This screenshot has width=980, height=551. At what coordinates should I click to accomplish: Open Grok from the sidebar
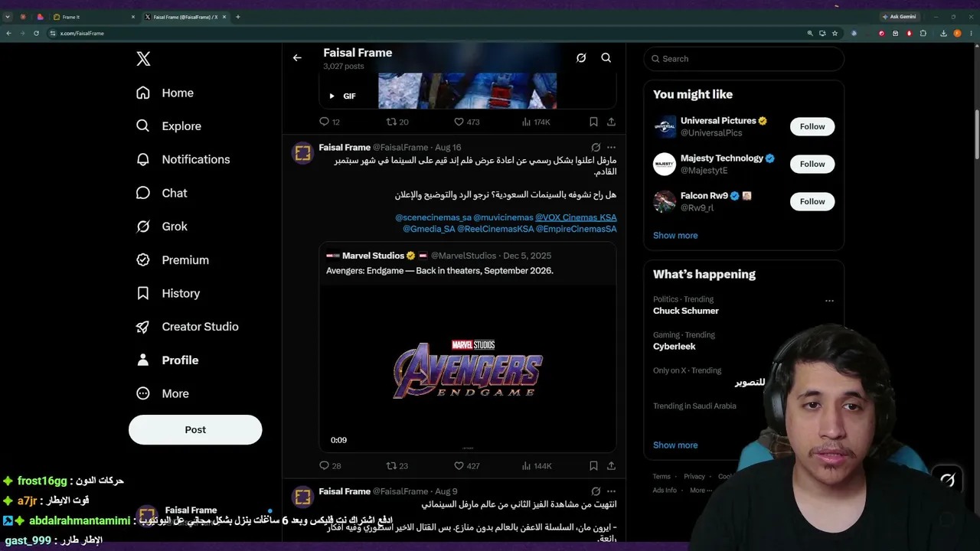[162, 227]
